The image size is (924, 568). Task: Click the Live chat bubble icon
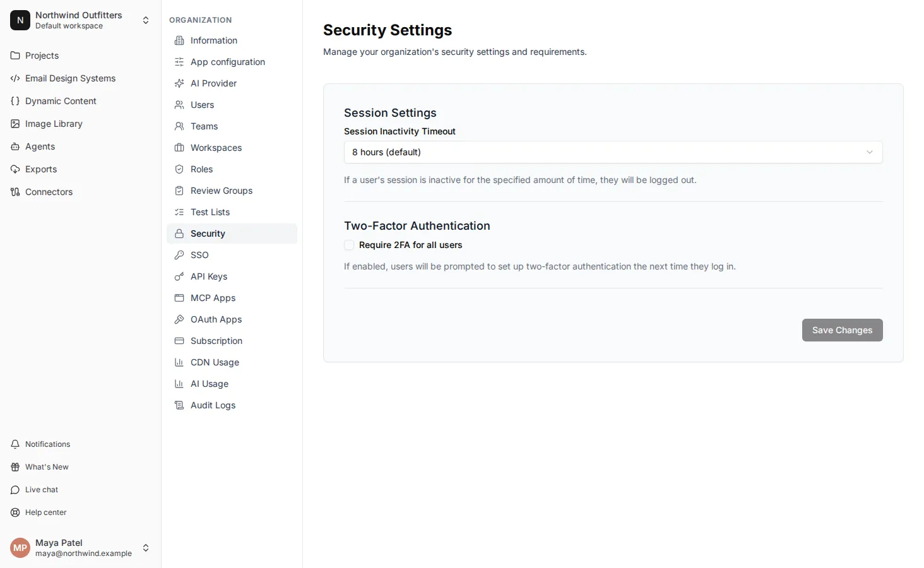[x=15, y=490]
